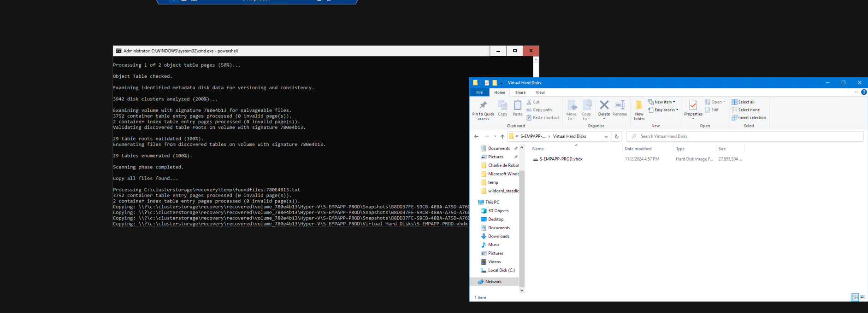Switch to large icons view in status bar
Screen dimensions: 868x313
point(862,297)
